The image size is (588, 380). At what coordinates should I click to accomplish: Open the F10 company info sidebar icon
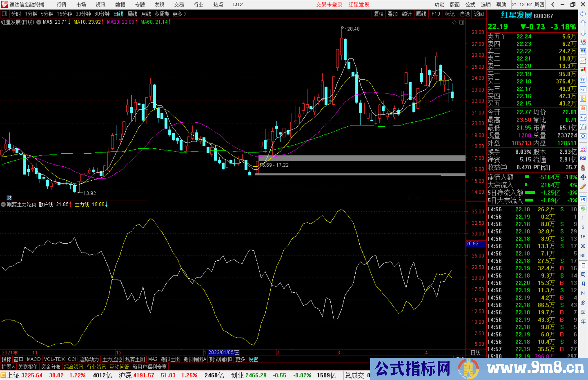583,89
